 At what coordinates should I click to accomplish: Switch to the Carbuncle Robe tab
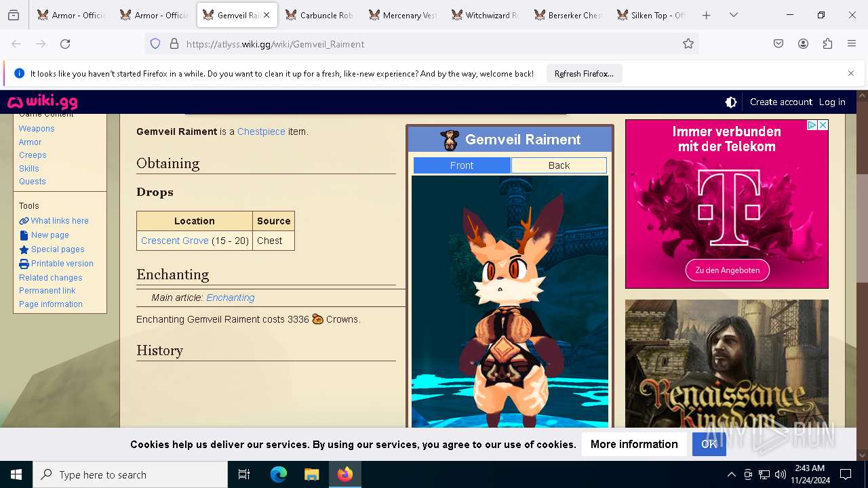pos(320,15)
